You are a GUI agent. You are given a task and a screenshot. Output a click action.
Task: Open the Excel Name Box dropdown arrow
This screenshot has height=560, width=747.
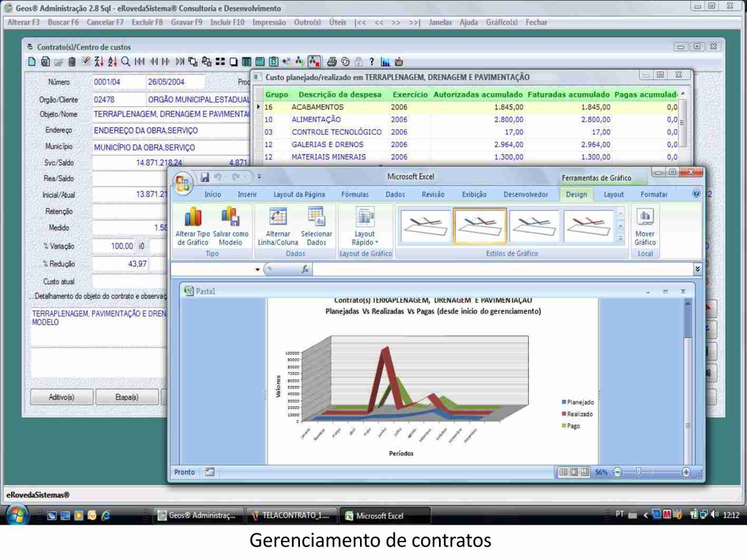point(257,270)
